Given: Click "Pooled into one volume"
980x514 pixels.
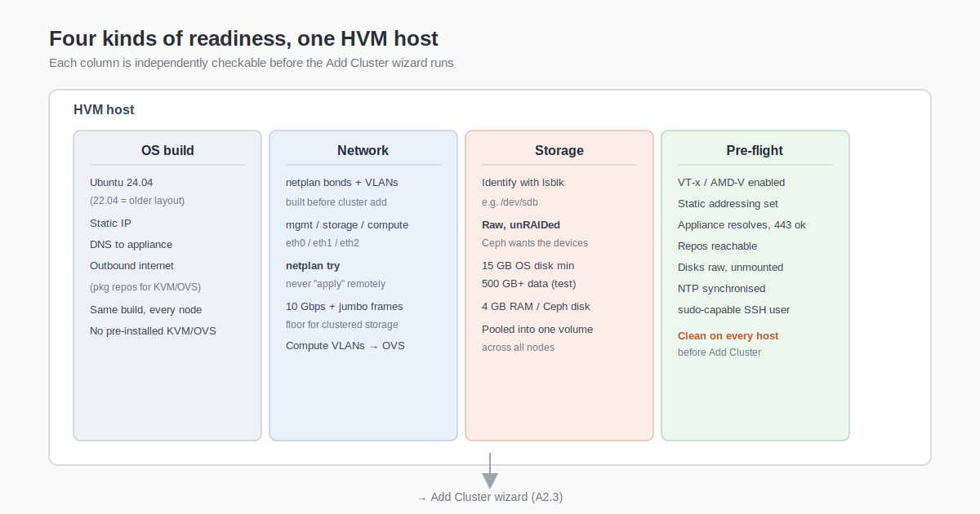Looking at the screenshot, I should point(537,330).
